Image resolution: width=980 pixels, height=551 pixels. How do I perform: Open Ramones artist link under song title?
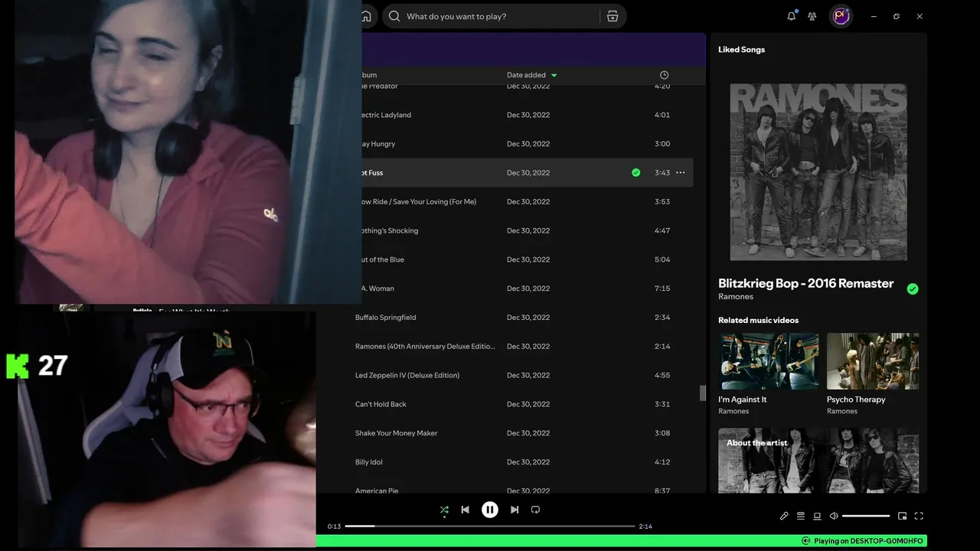[736, 297]
